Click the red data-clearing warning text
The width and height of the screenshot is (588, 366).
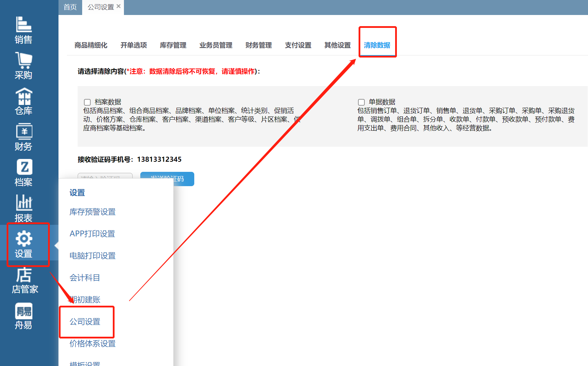pos(191,71)
